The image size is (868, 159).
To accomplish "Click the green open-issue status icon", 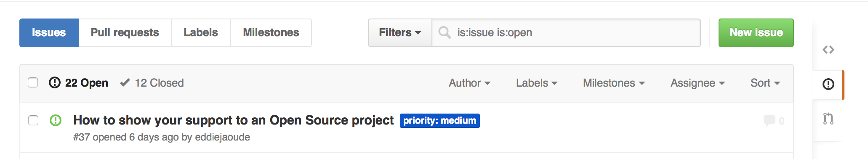I will point(56,120).
